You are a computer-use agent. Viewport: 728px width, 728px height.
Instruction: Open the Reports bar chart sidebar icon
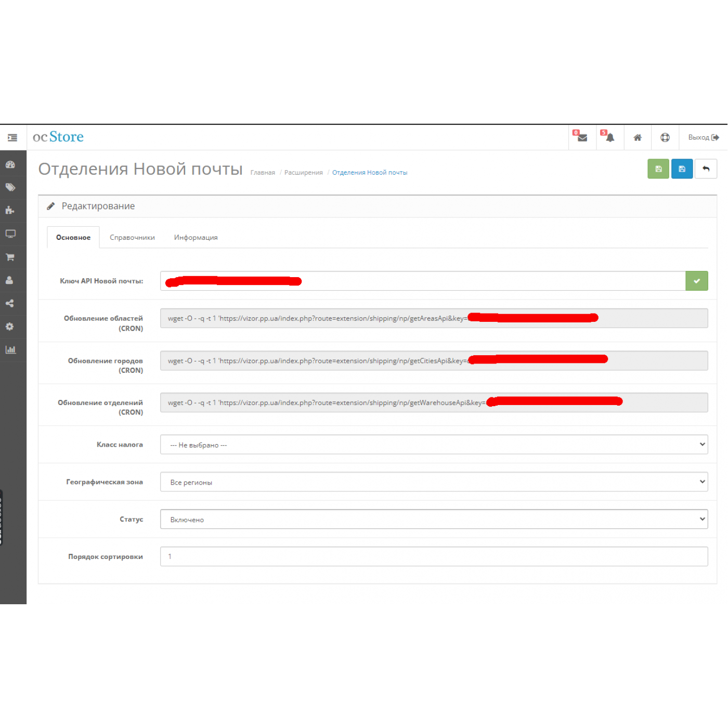click(10, 349)
